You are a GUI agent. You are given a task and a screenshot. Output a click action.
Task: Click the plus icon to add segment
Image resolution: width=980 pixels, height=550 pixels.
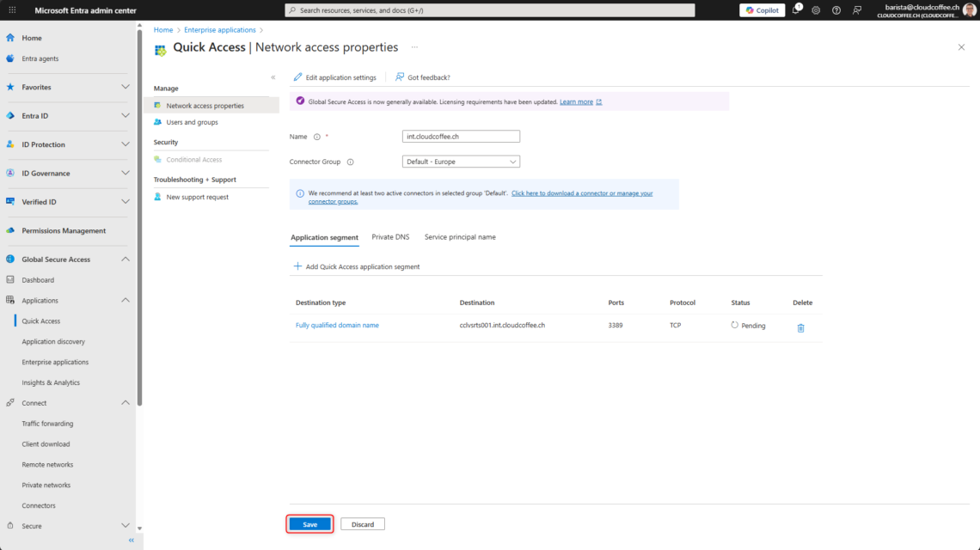(x=297, y=266)
